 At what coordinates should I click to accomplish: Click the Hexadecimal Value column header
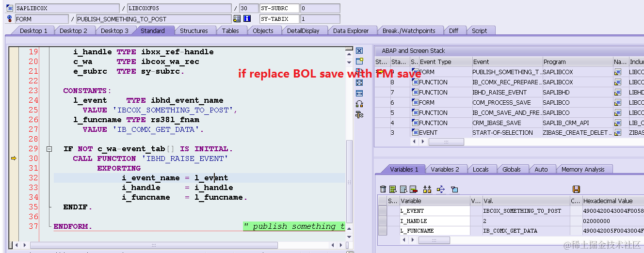[613, 201]
